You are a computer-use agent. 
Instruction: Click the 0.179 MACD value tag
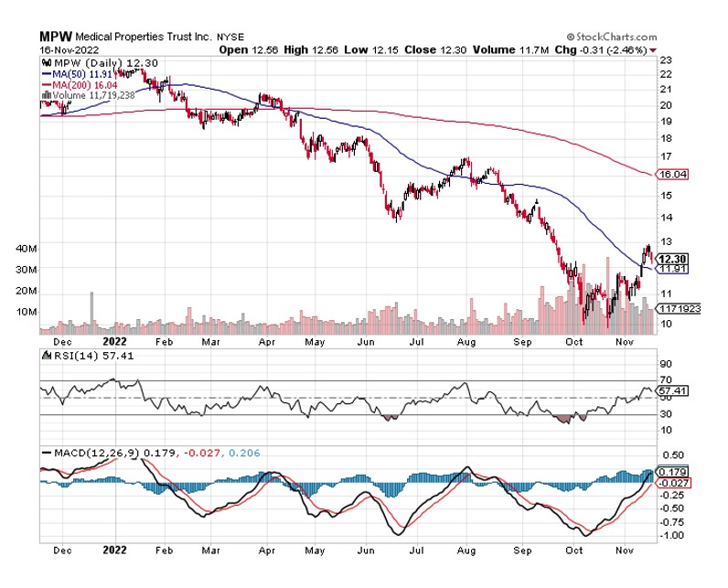pyautogui.click(x=671, y=472)
